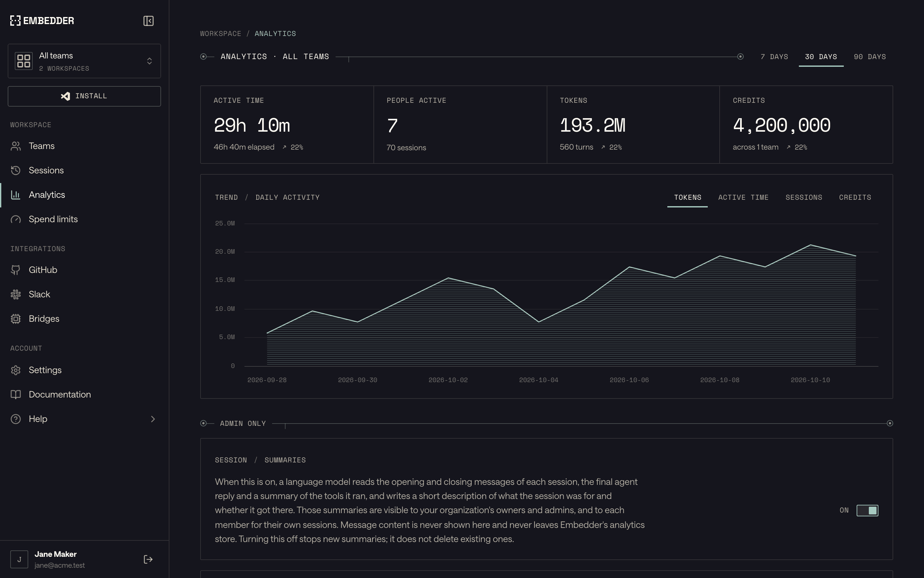Image resolution: width=924 pixels, height=578 pixels.
Task: Turn off the Session Summaries toggle
Action: click(867, 510)
